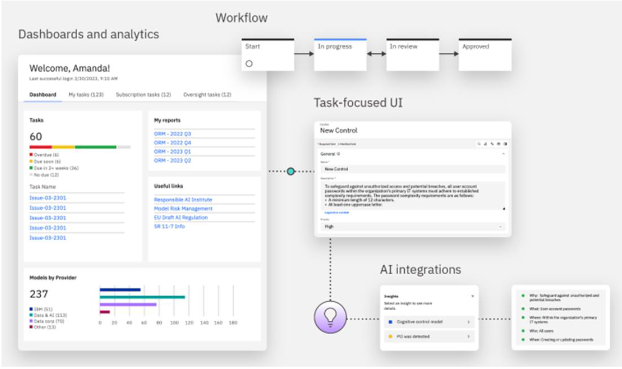Open the Priority dropdown showing High
Image resolution: width=622 pixels, height=369 pixels.
coord(413,227)
